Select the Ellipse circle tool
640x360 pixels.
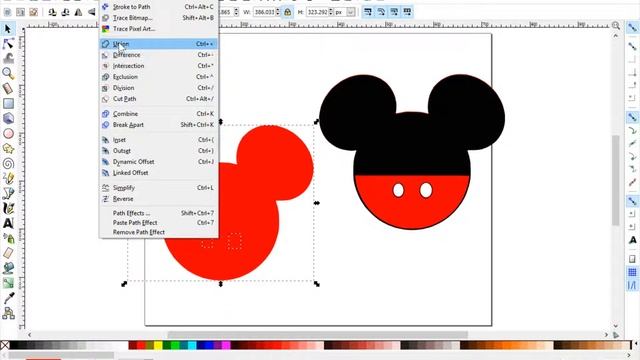click(8, 133)
